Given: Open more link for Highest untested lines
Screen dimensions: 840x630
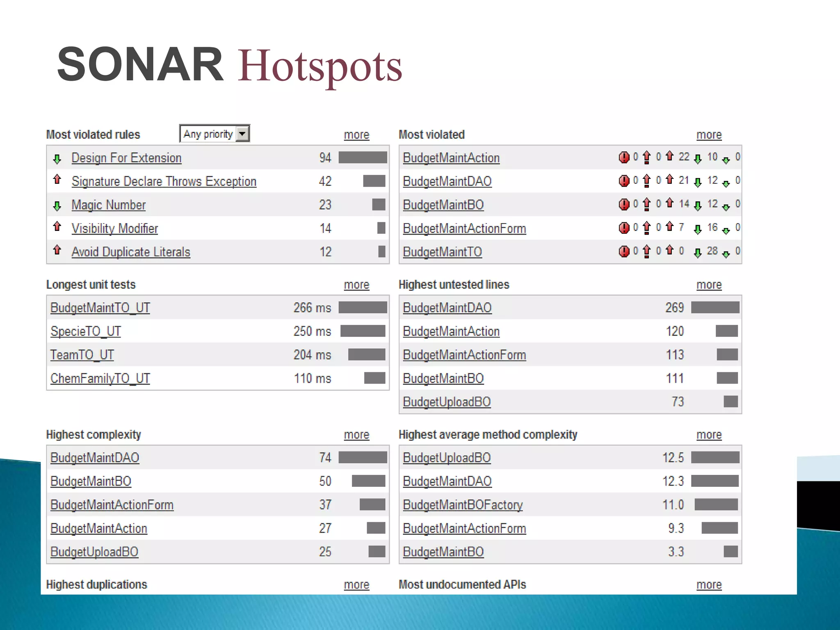Looking at the screenshot, I should pos(709,285).
